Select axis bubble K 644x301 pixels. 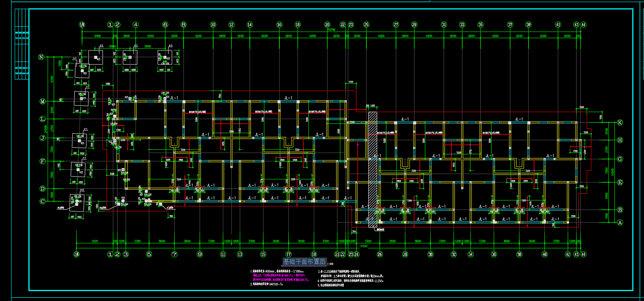(620, 123)
